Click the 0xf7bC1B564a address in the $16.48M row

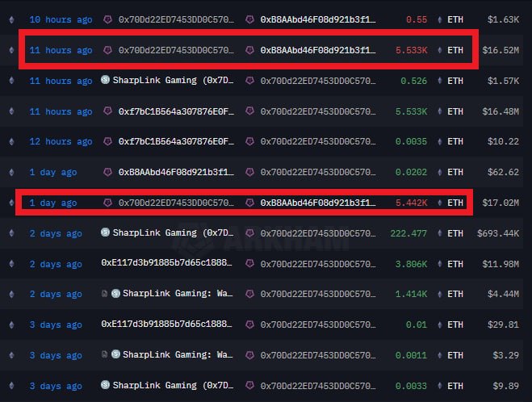[x=176, y=111]
